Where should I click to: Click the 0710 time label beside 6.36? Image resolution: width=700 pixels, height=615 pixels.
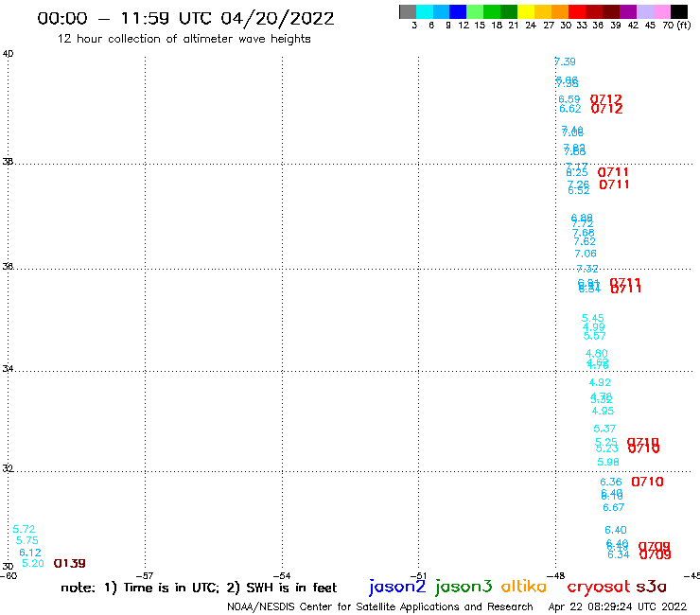point(647,482)
